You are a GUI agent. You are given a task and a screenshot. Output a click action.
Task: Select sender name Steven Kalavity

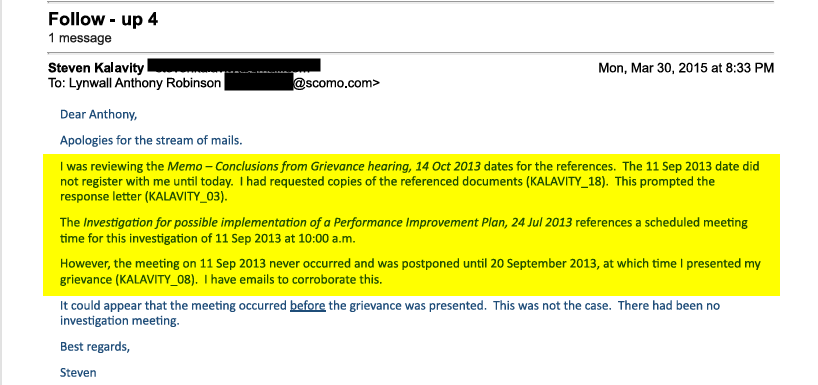click(96, 68)
